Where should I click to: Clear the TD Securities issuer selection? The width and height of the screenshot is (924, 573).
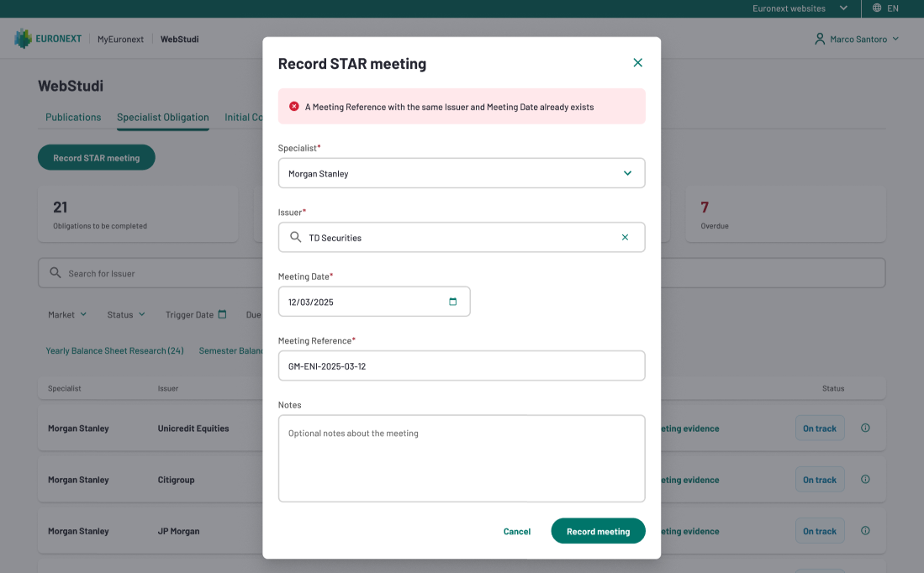click(625, 237)
